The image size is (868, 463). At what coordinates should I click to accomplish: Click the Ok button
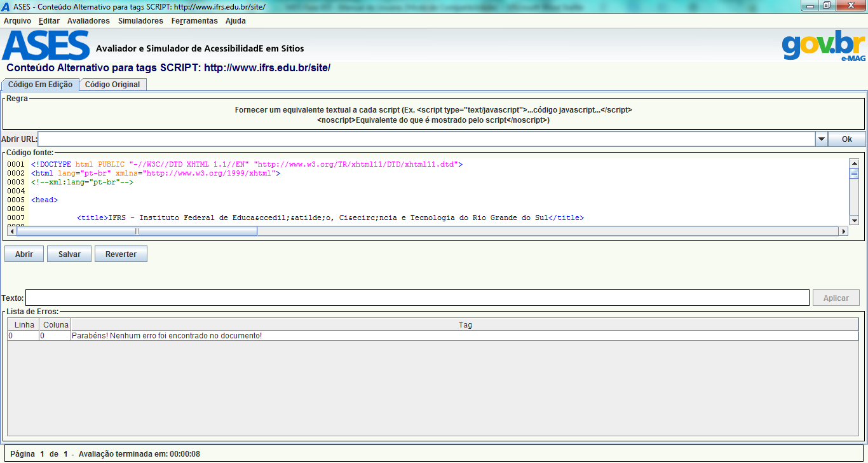847,139
